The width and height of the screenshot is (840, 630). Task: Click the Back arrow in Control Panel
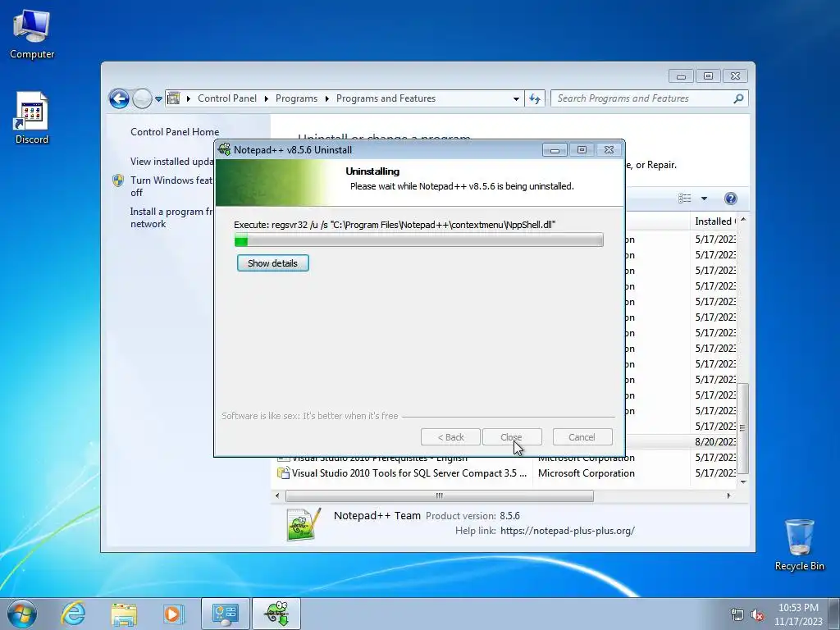click(x=119, y=98)
